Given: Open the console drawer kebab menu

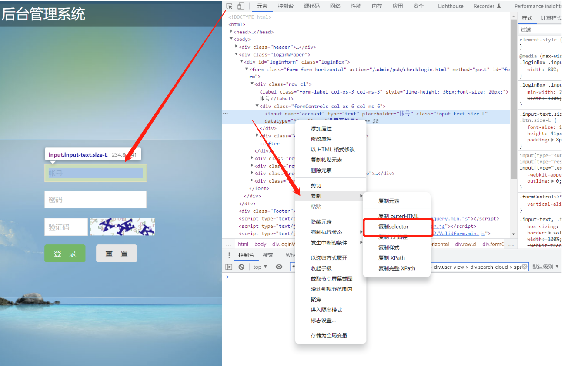Looking at the screenshot, I should pyautogui.click(x=229, y=255).
